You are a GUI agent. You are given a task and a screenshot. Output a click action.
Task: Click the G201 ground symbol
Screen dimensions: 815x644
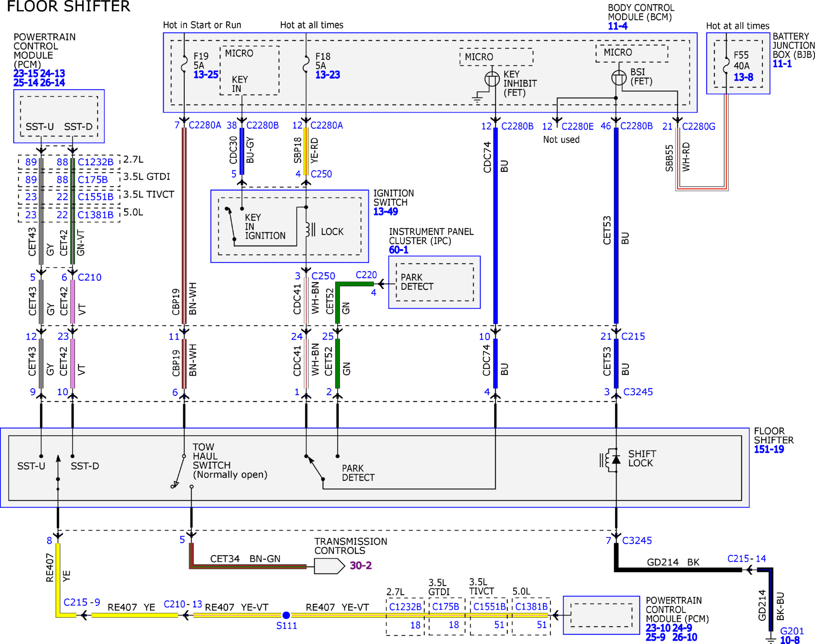[x=771, y=641]
